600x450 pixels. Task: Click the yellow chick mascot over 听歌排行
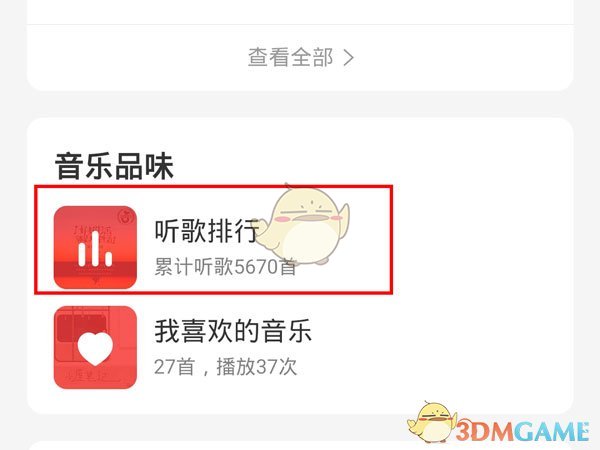[x=302, y=224]
